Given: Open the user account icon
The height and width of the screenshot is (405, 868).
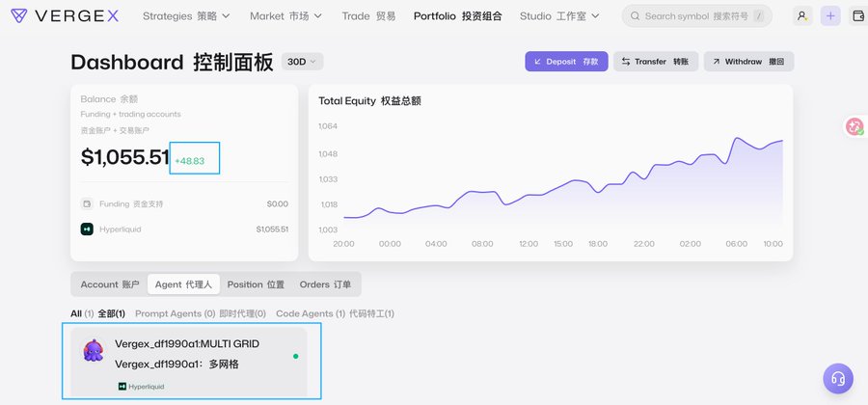Looking at the screenshot, I should click(x=801, y=16).
